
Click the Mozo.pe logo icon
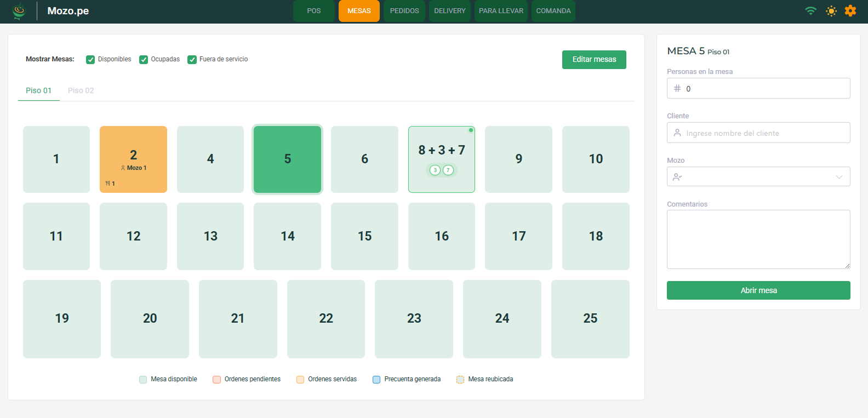(x=19, y=11)
